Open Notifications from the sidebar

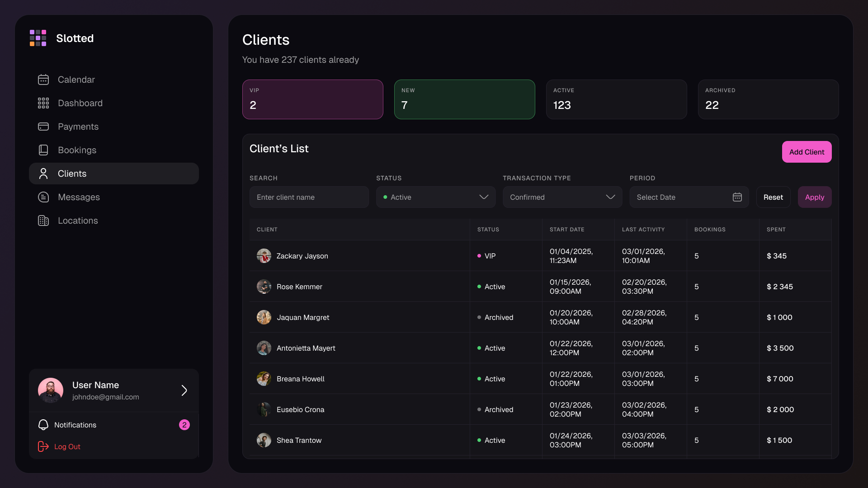pyautogui.click(x=114, y=425)
